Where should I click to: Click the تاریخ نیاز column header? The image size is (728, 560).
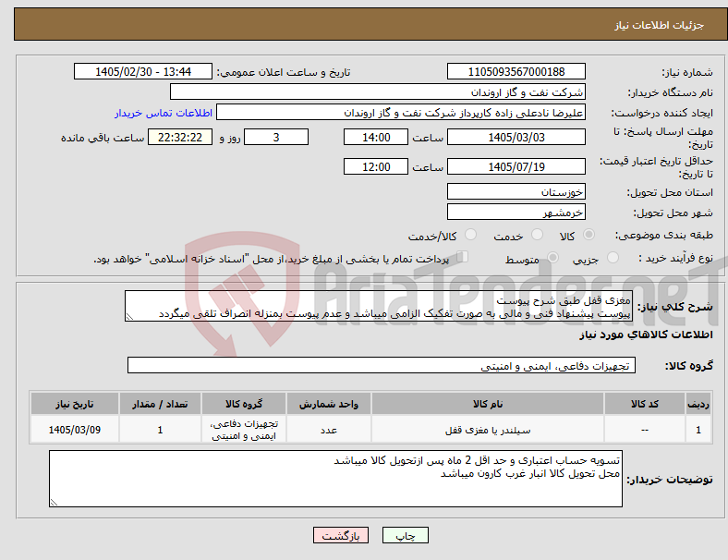point(75,404)
